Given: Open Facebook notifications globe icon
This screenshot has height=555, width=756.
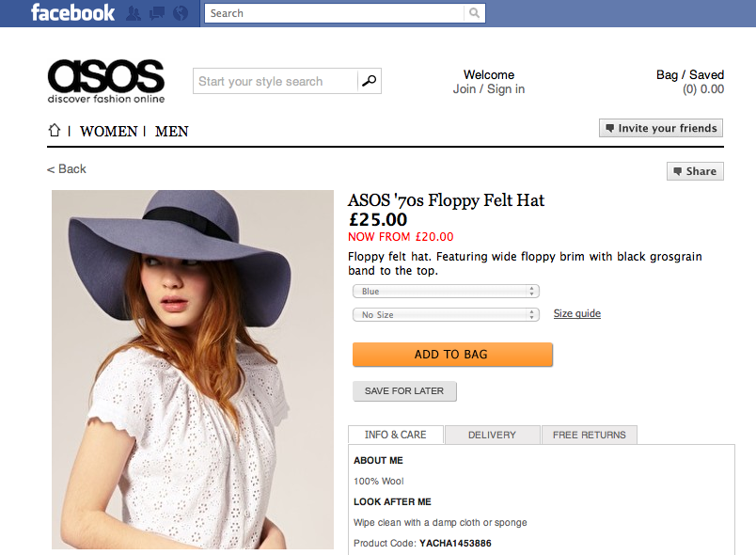Looking at the screenshot, I should [x=181, y=13].
